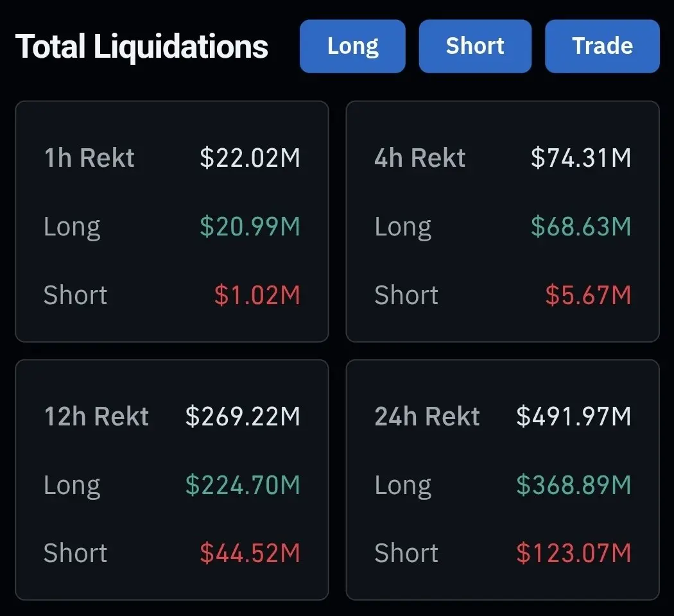Click the 12h Rekt total $269.22M
The height and width of the screenshot is (616, 674).
(x=243, y=416)
